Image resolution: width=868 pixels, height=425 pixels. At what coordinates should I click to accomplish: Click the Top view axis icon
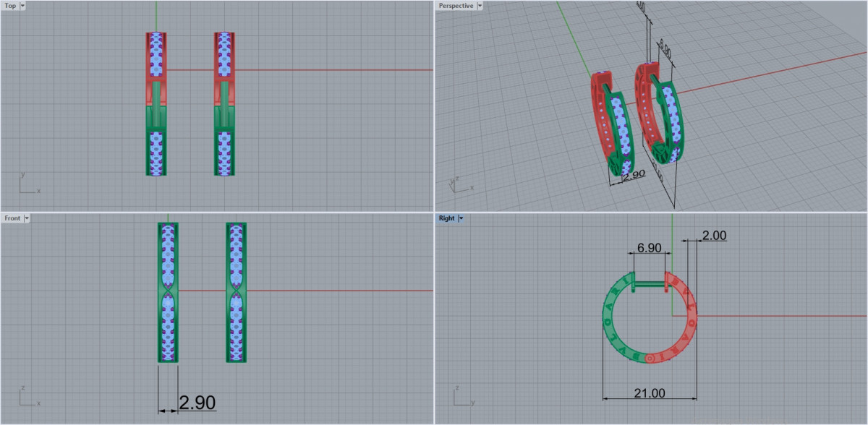pos(29,183)
